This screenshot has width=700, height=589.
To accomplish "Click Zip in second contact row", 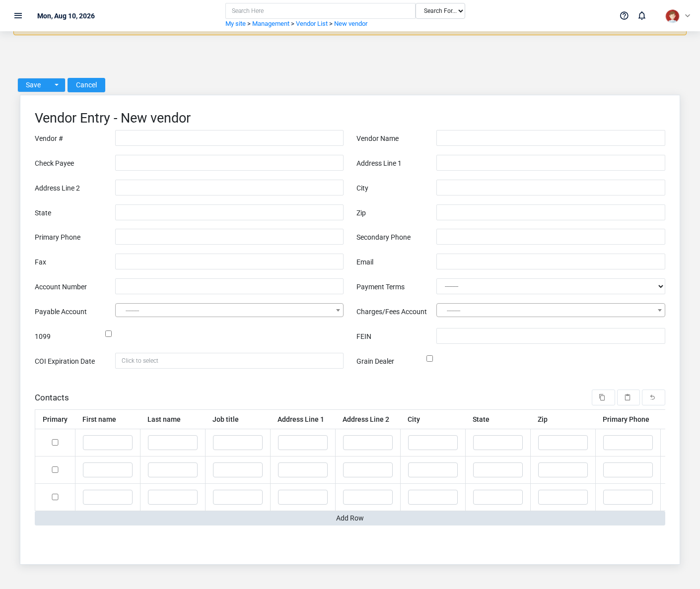I will tap(563, 470).
